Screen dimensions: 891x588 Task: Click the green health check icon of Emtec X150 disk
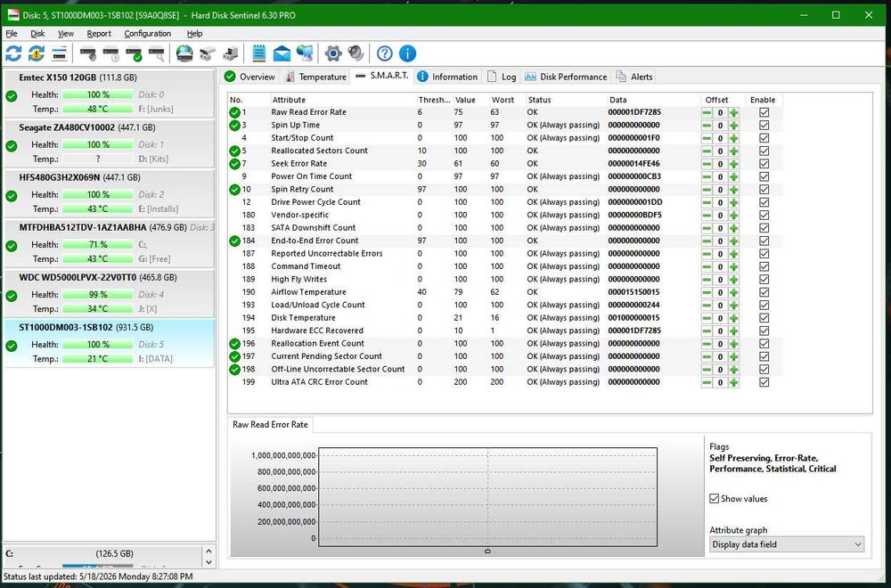point(12,96)
